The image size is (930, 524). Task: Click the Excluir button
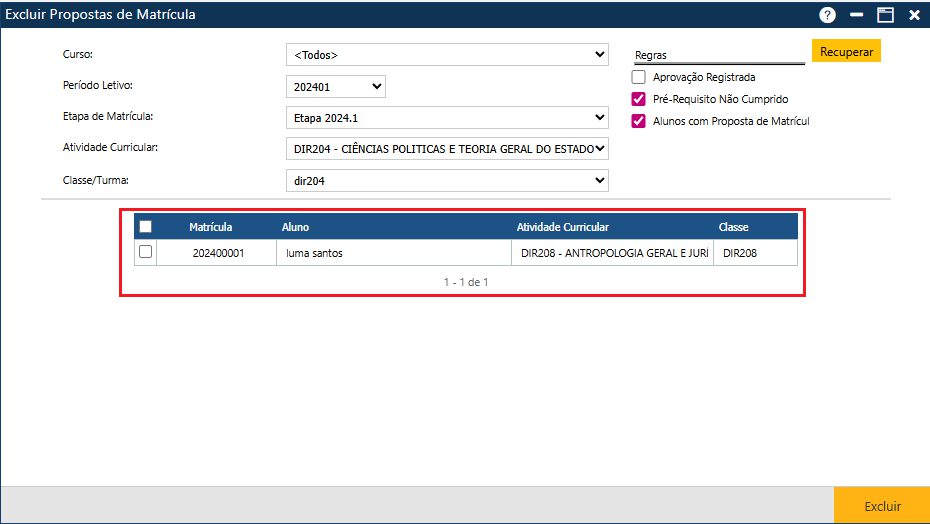[x=882, y=506]
